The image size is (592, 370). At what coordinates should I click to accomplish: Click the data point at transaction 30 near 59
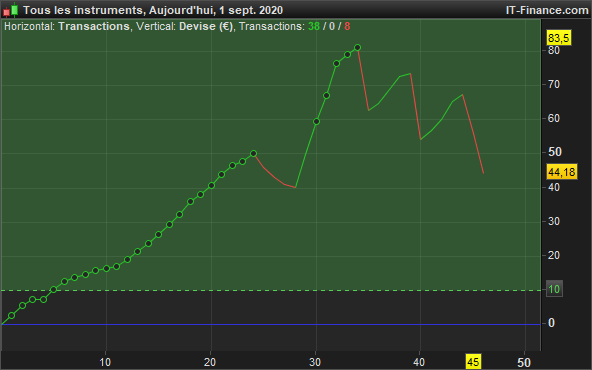(316, 122)
